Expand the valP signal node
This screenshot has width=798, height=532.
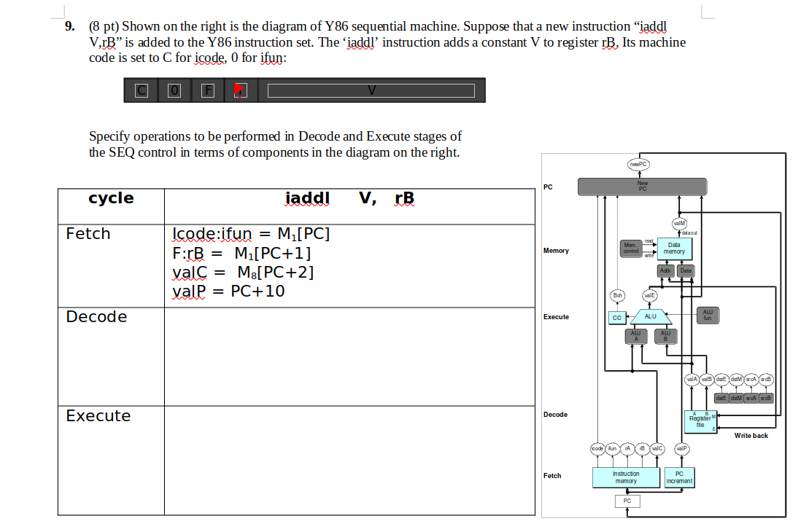pyautogui.click(x=681, y=448)
